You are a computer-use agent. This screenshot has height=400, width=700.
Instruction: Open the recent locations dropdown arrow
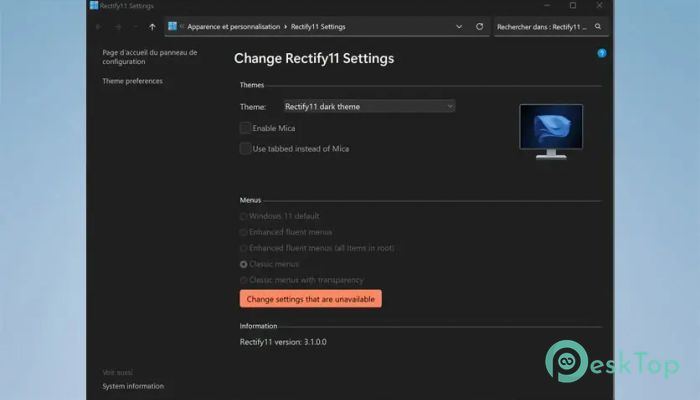point(136,27)
